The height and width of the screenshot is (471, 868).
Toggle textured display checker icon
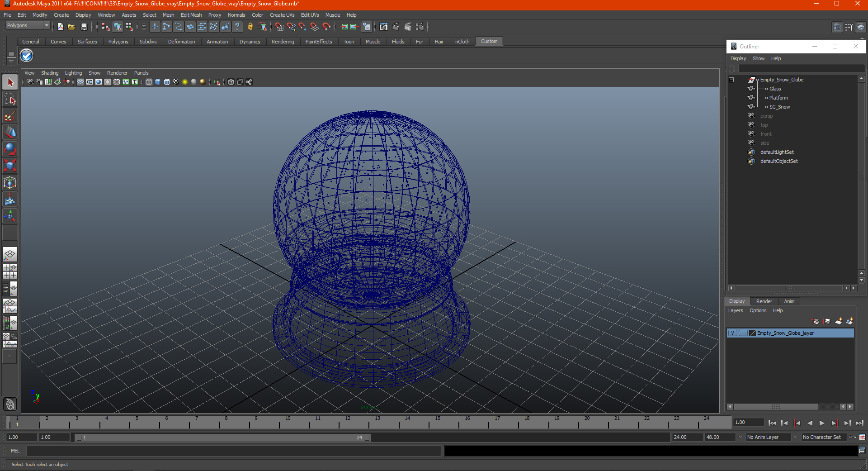176,82
